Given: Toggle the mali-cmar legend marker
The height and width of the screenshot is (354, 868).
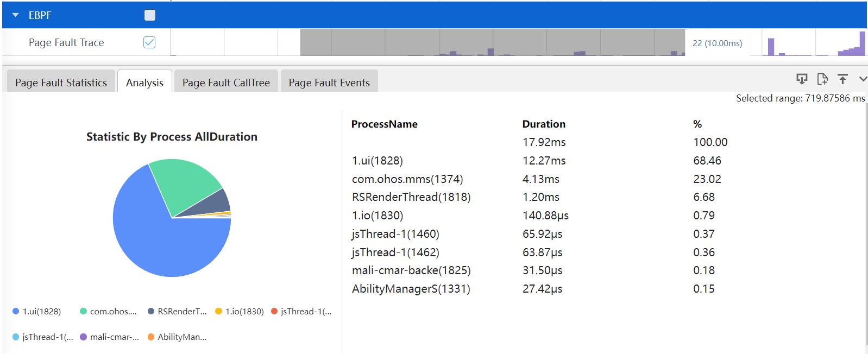Looking at the screenshot, I should [83, 337].
